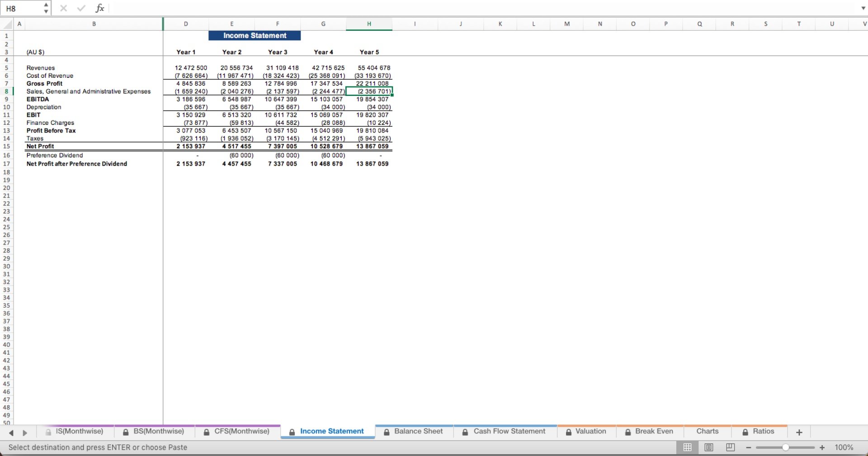Click the zoom in plus button
868x456 pixels.
[x=822, y=447]
